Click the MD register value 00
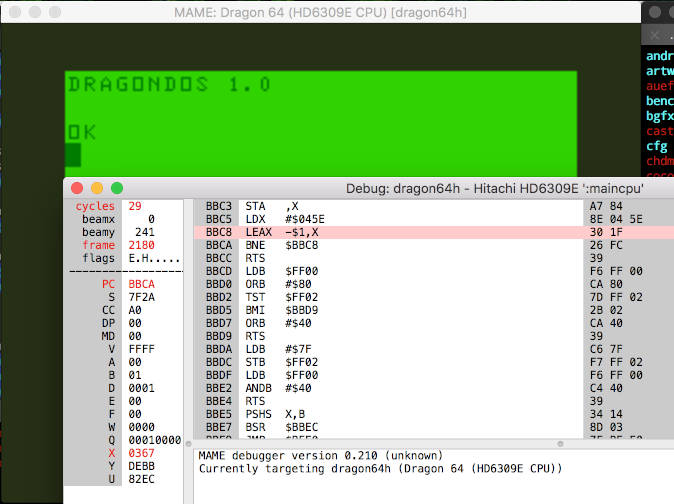The image size is (674, 504). [135, 336]
